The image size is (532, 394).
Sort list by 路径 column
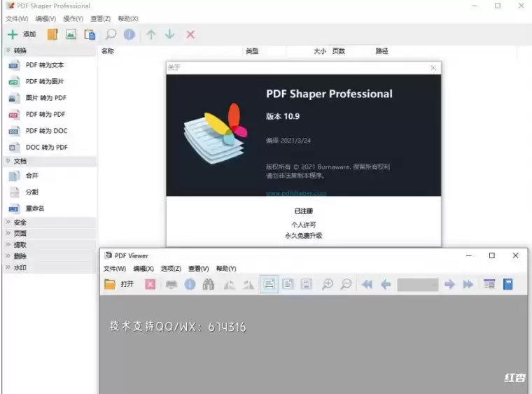tap(381, 51)
